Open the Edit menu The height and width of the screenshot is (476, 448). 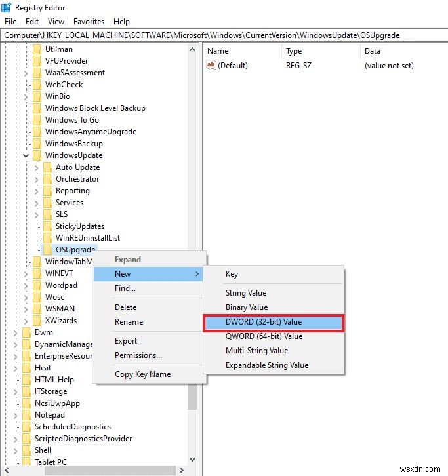[x=32, y=22]
